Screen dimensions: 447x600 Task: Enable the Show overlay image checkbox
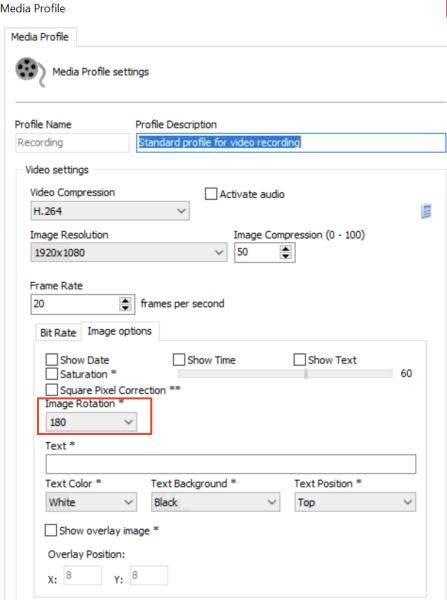coord(51,530)
